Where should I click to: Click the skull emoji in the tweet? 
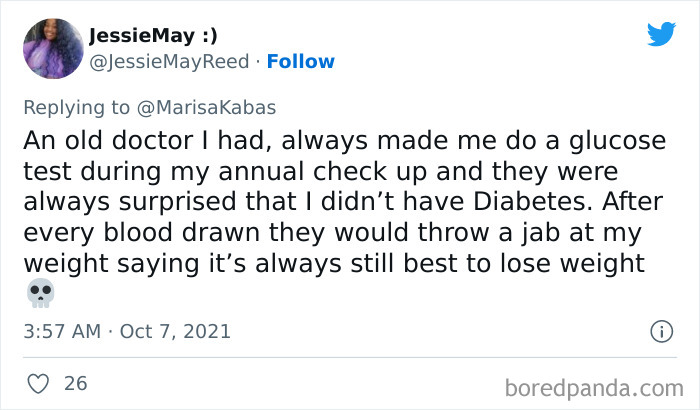(41, 292)
